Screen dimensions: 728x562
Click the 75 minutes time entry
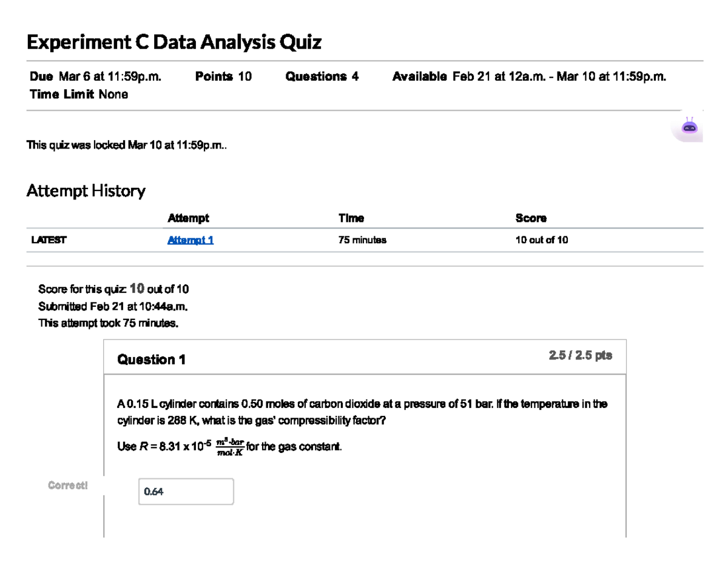pos(362,239)
